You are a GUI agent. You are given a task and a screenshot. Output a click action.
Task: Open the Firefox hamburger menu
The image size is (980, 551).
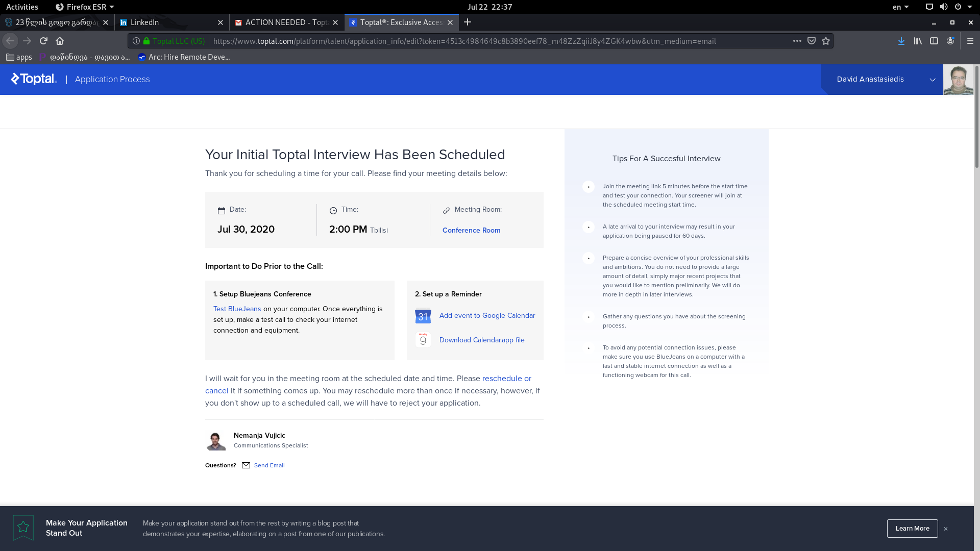[970, 41]
